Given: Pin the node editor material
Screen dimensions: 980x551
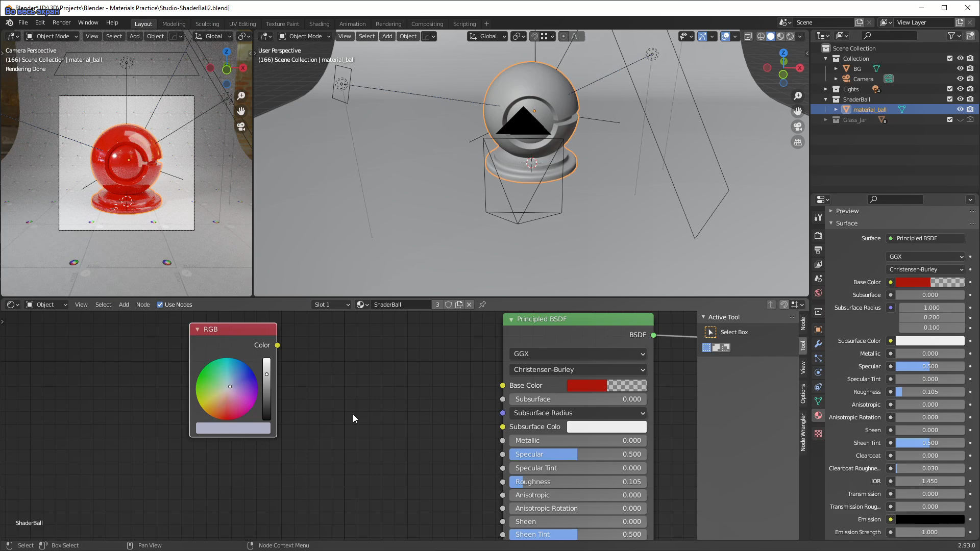Looking at the screenshot, I should (x=482, y=305).
